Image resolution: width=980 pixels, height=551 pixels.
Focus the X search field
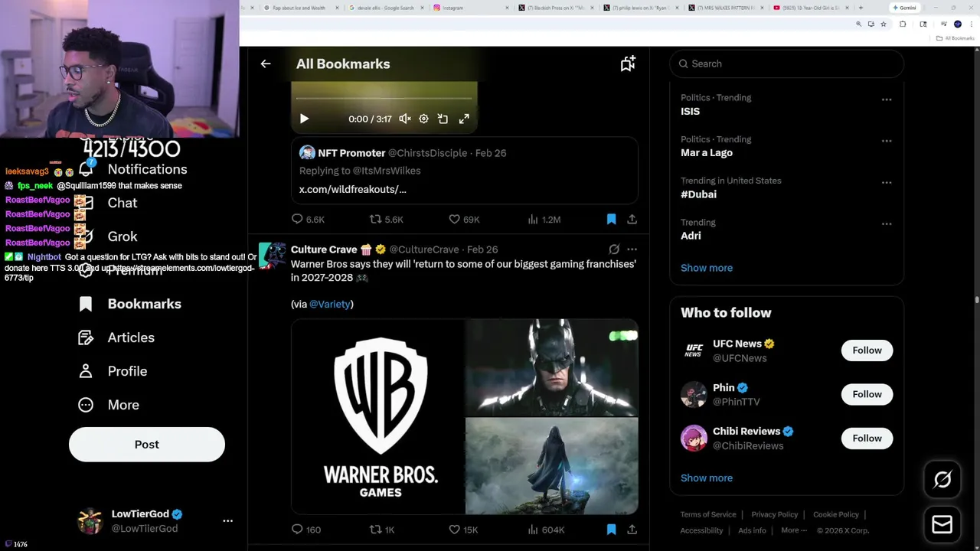pyautogui.click(x=786, y=64)
